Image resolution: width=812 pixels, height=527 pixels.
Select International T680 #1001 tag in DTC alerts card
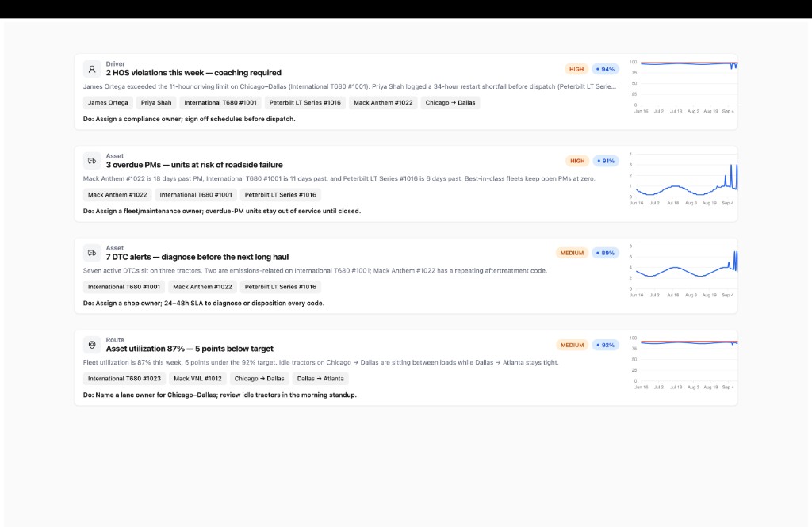124,287
